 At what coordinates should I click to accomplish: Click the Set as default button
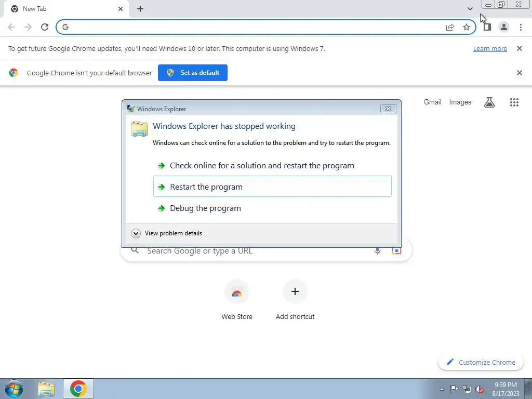tap(193, 73)
